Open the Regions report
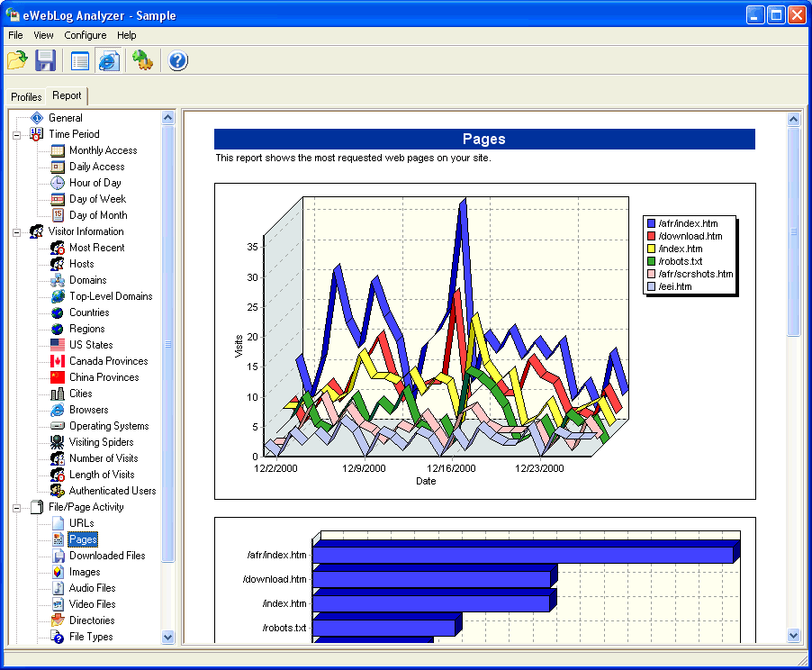Image resolution: width=812 pixels, height=670 pixels. click(x=87, y=329)
